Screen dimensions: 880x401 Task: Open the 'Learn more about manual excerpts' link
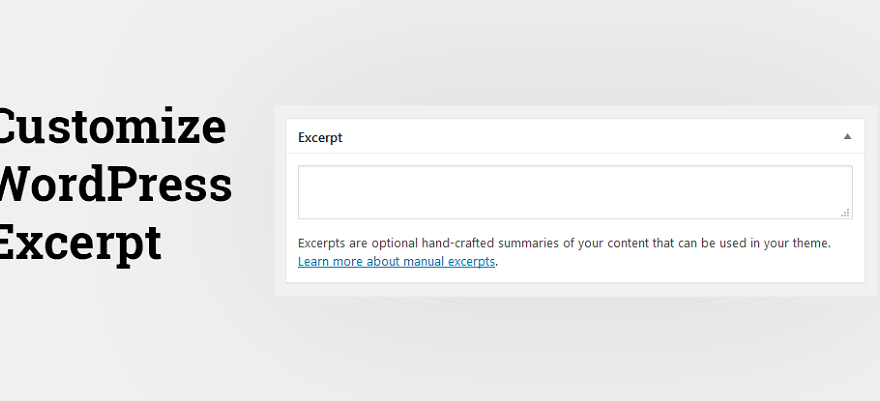396,262
